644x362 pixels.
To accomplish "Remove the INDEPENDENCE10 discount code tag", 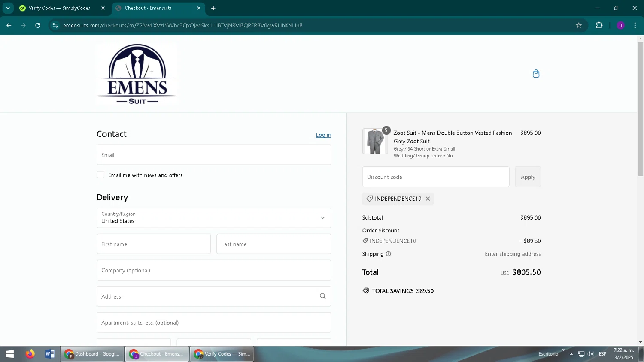I will click(x=428, y=199).
